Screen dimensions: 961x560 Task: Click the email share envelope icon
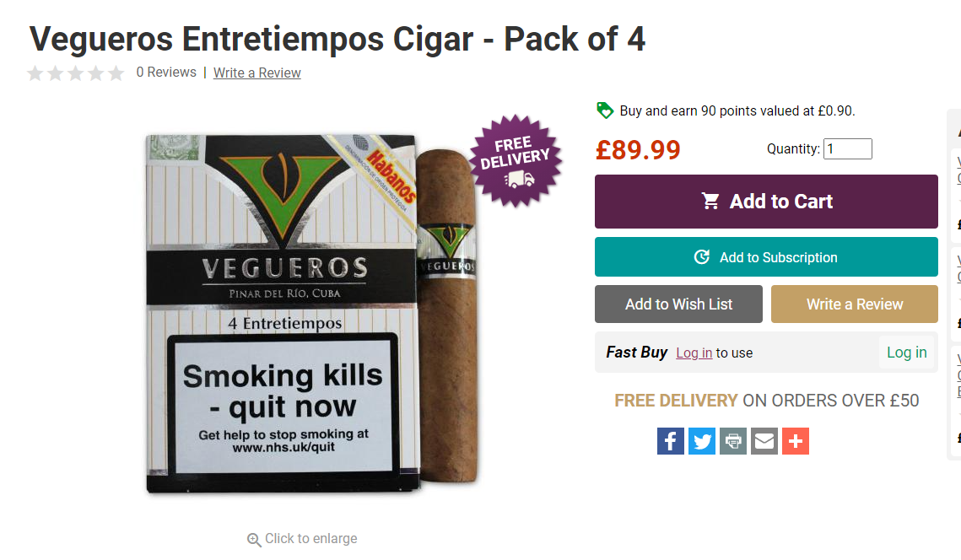[x=764, y=441]
